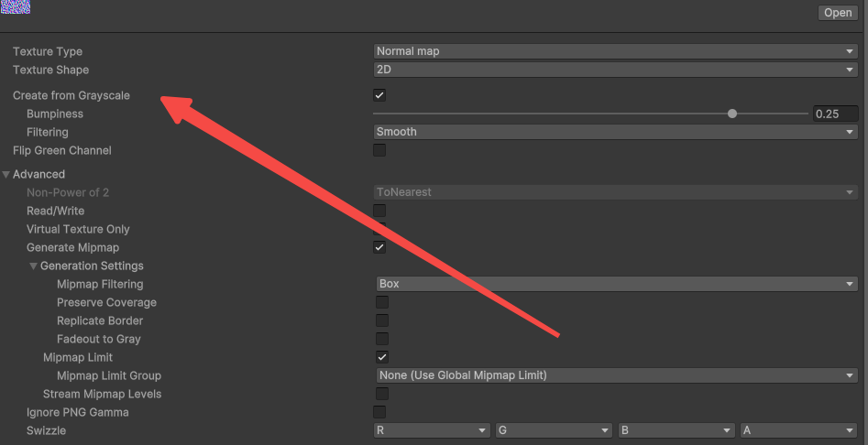Enable the Replicate Border checkbox

[x=382, y=320]
